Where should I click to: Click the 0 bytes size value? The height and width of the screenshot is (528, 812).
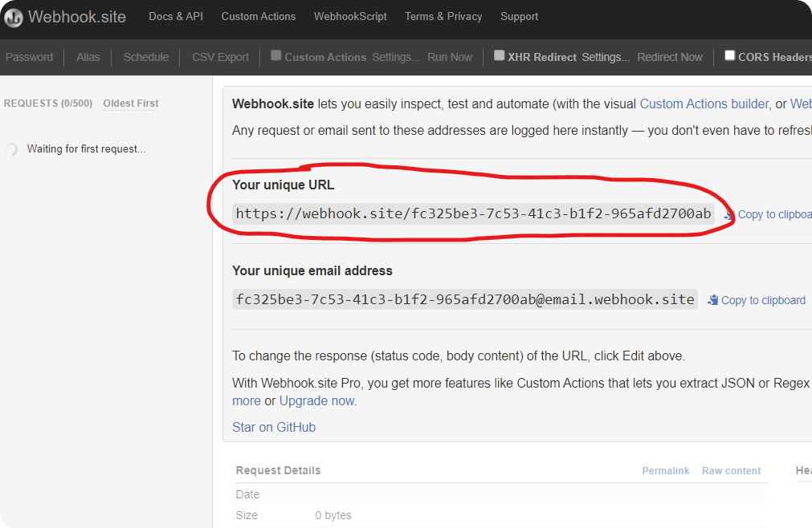click(x=333, y=515)
